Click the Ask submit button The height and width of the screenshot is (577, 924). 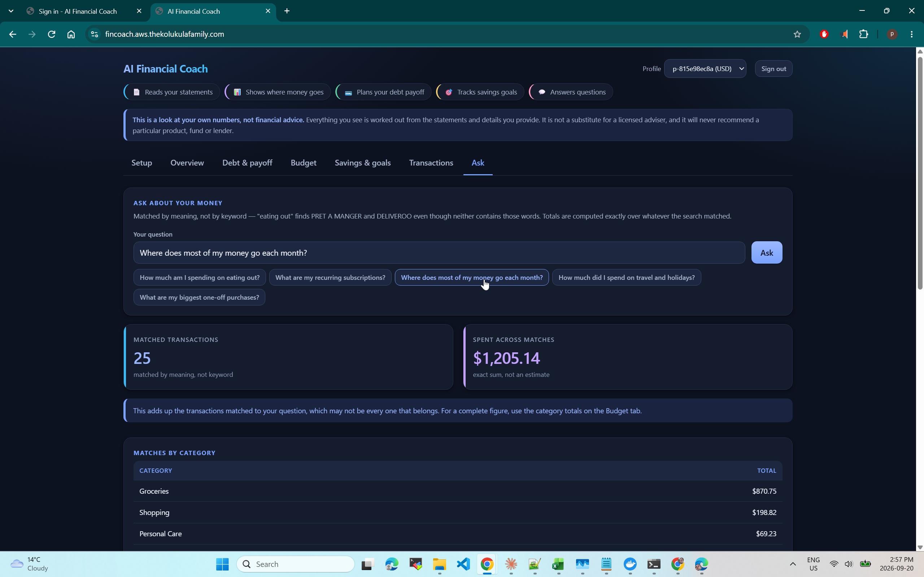pos(766,253)
